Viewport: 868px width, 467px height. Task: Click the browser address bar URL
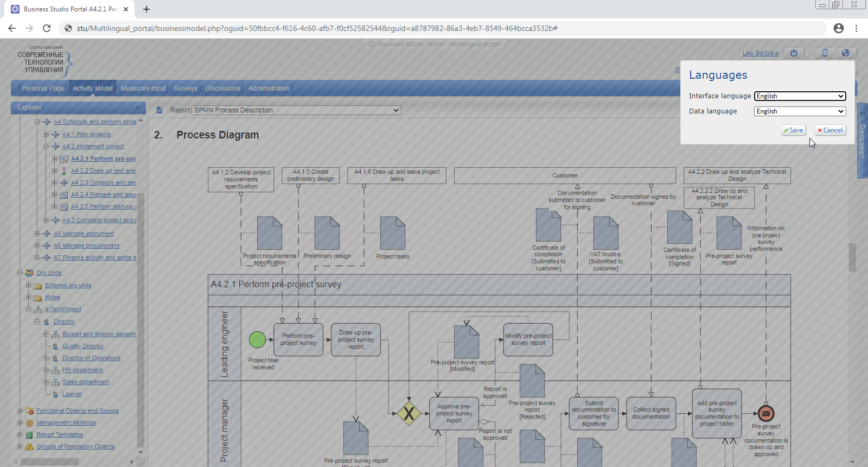317,28
